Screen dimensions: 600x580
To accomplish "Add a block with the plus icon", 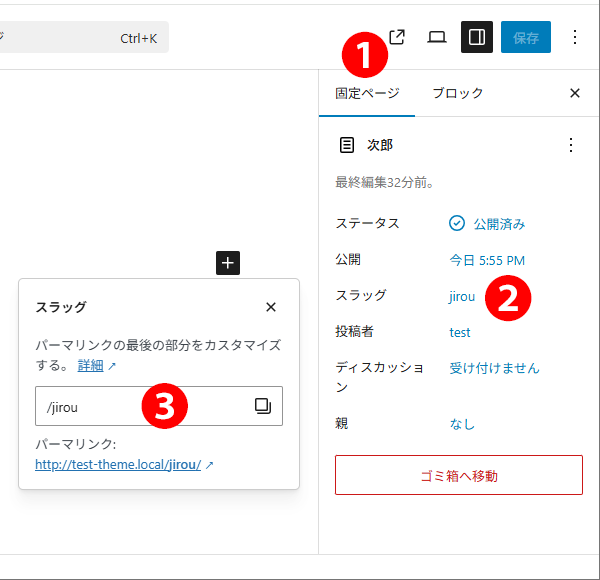I will 228,263.
